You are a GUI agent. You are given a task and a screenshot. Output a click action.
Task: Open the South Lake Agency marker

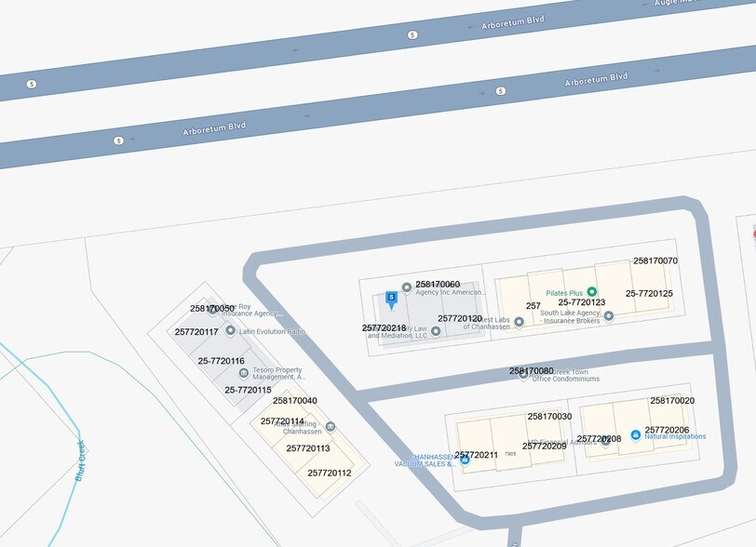609,315
